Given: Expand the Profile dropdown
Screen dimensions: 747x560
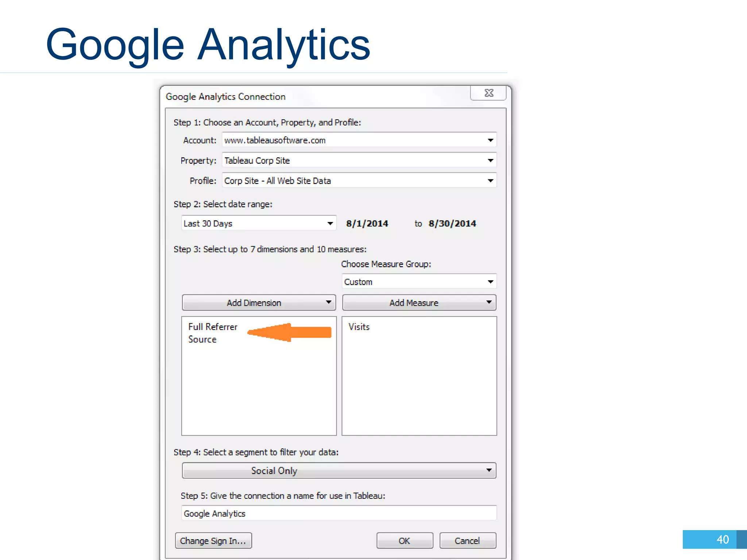Looking at the screenshot, I should 359,180.
